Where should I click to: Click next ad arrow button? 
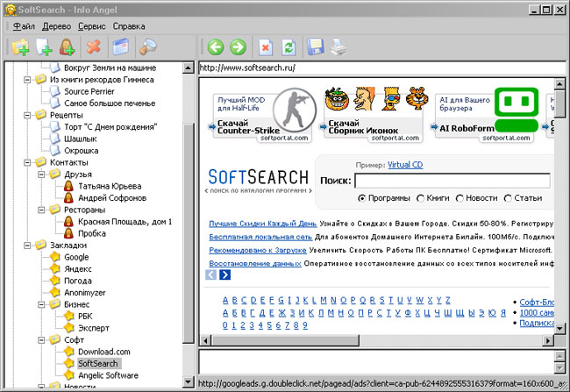(225, 274)
